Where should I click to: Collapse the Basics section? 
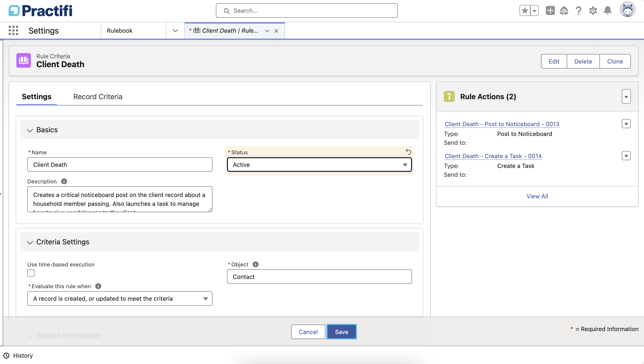coord(30,130)
